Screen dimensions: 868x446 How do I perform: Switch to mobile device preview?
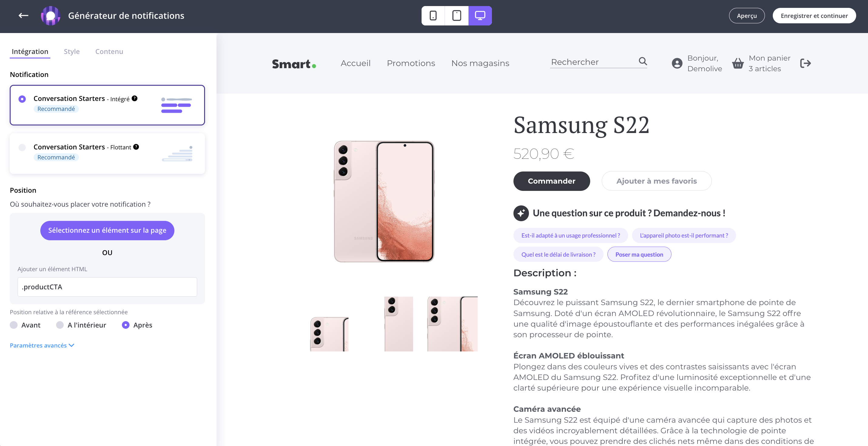433,15
